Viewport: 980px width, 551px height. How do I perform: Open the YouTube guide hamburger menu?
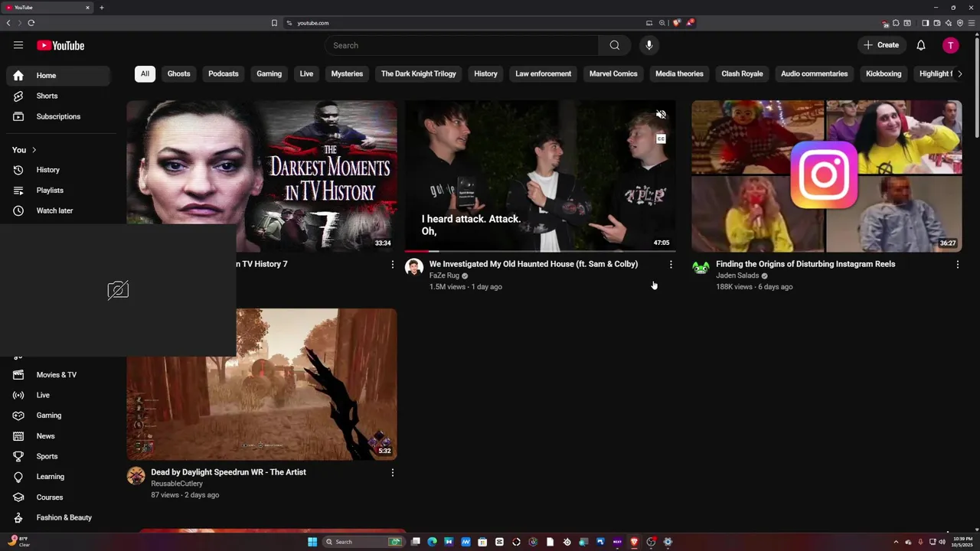tap(18, 45)
